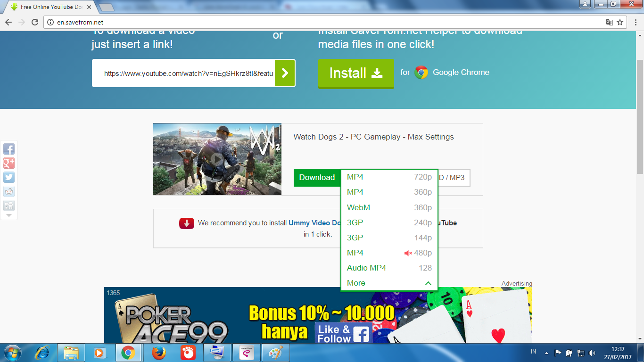This screenshot has height=362, width=644.
Task: Share the page on Google Plus
Action: (9, 163)
